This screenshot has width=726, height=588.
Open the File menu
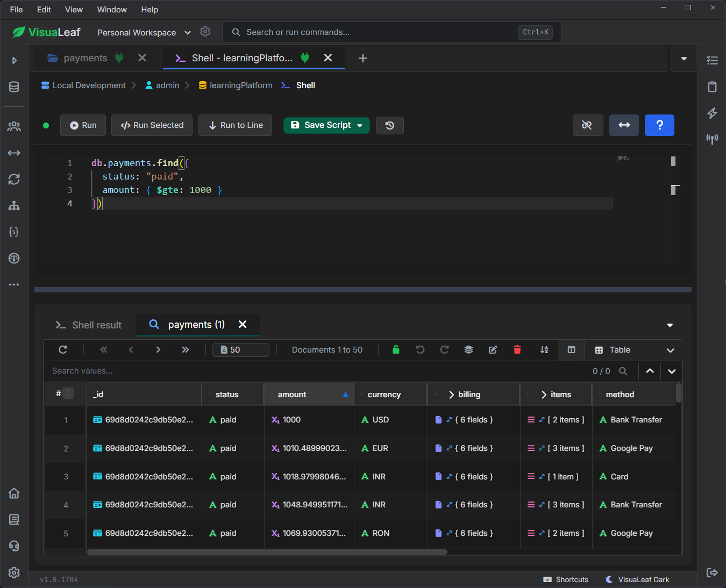16,10
